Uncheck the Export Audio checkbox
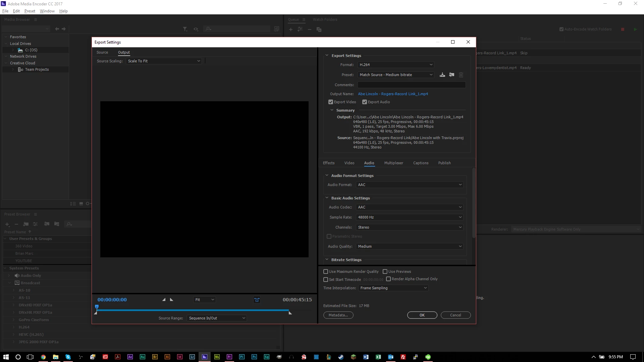The image size is (644, 362). click(365, 102)
